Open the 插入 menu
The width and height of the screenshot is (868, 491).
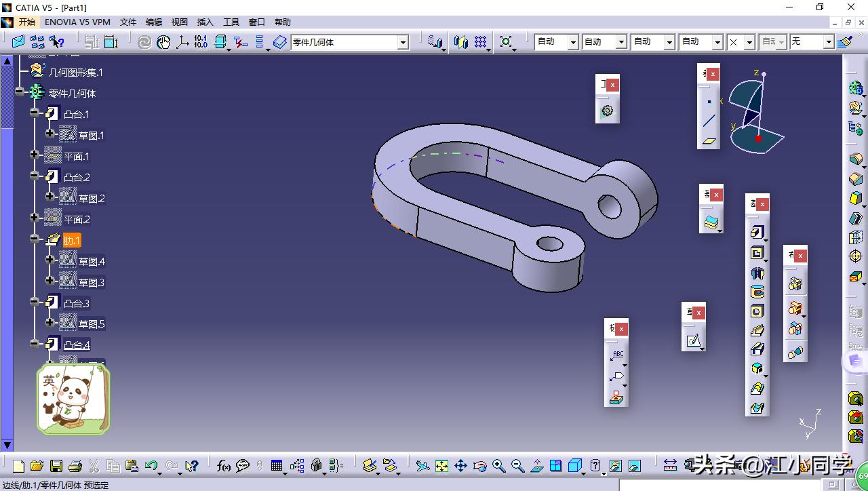(205, 22)
